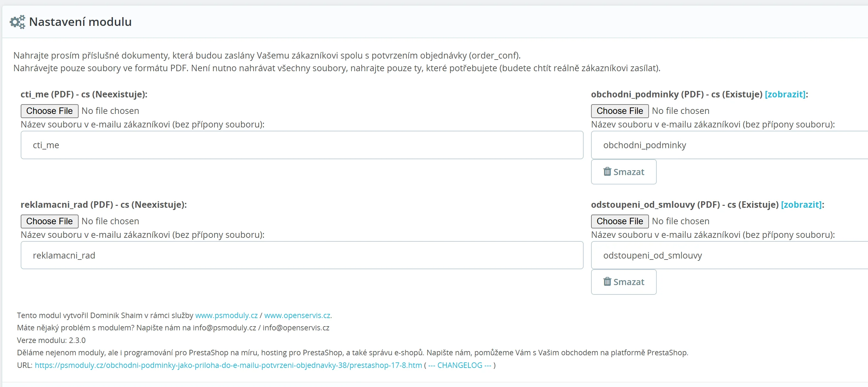
Task: Focus the reklamacni_rad file name field
Action: (x=302, y=255)
